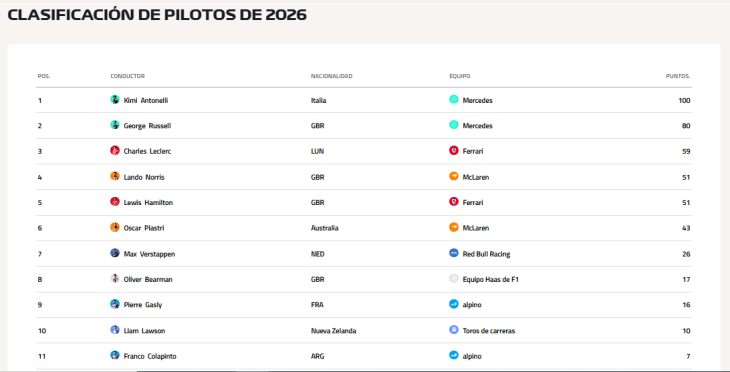The width and height of the screenshot is (730, 372).
Task: Click the Mercedes team logo beside George Russell
Action: point(453,125)
